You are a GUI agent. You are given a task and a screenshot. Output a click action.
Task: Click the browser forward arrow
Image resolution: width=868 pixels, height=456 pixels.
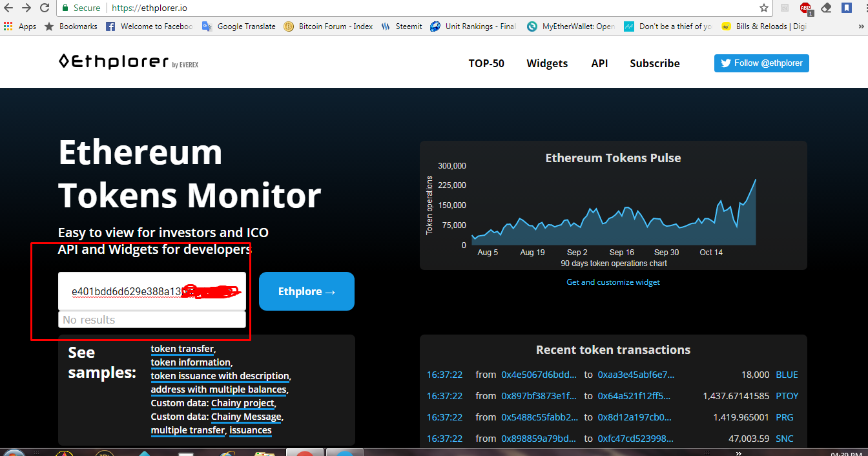[26, 8]
